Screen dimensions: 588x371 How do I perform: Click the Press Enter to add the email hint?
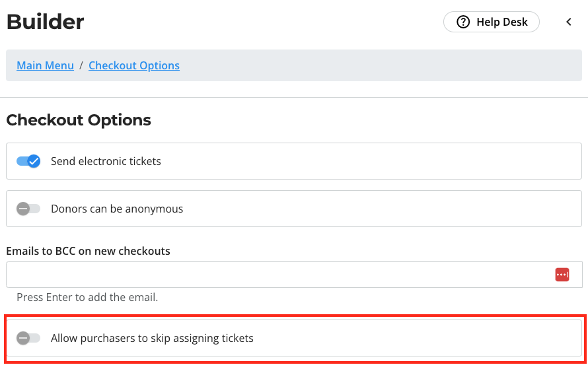point(87,297)
